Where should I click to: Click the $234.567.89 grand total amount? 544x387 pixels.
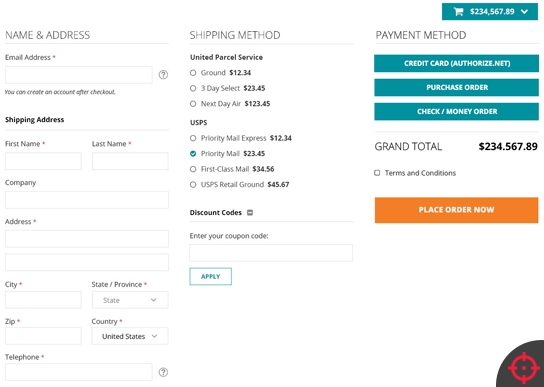coord(508,146)
